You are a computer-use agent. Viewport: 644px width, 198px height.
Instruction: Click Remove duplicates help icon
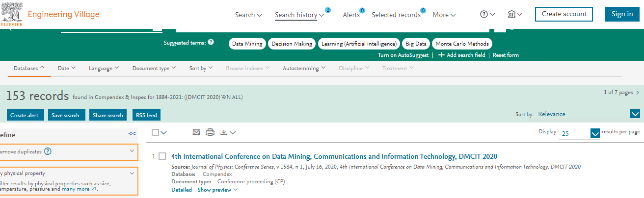48,151
